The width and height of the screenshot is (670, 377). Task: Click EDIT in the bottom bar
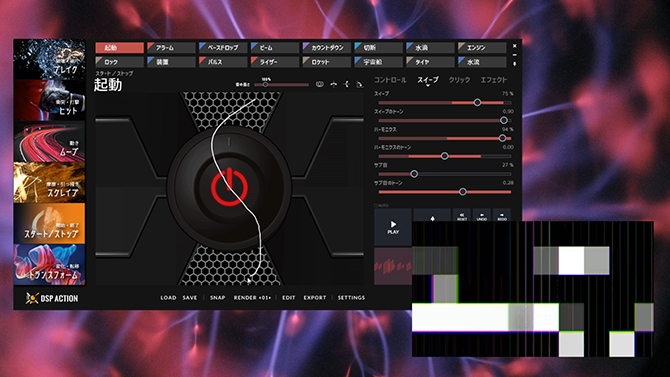[288, 297]
